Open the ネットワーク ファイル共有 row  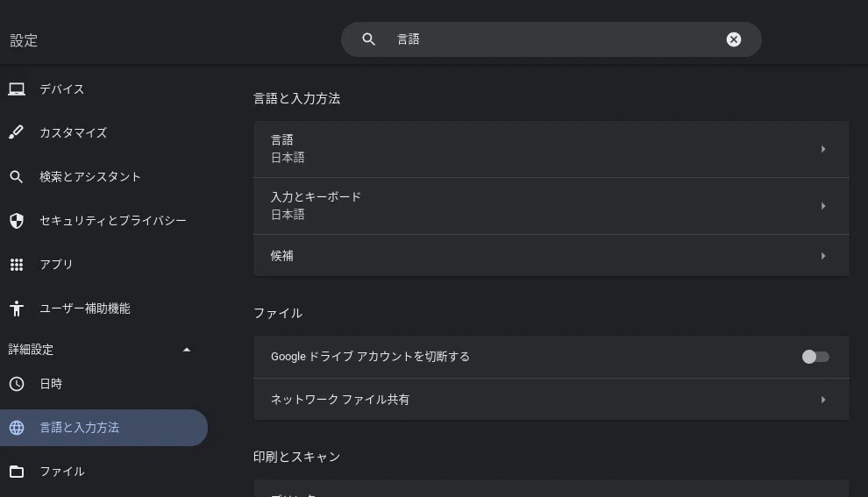[551, 400]
